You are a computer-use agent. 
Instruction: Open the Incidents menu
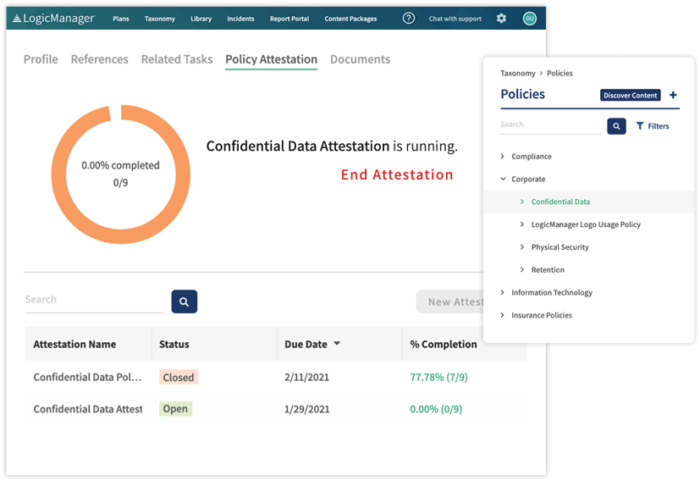click(x=241, y=19)
